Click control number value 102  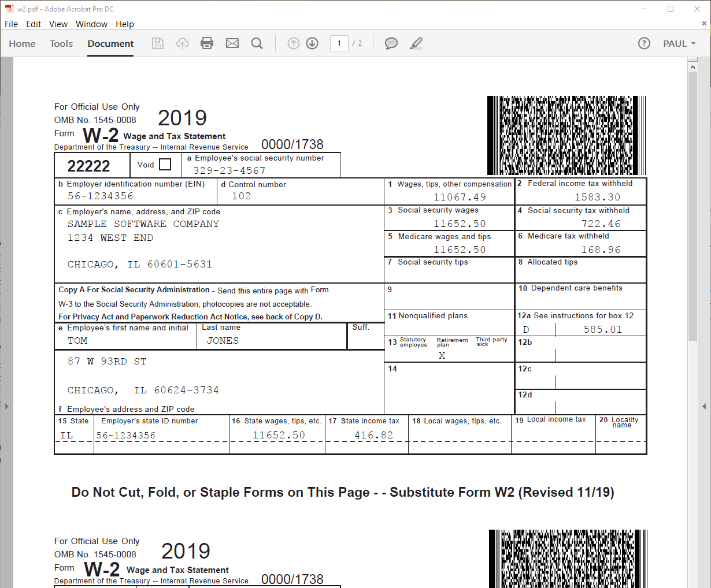pyautogui.click(x=242, y=196)
